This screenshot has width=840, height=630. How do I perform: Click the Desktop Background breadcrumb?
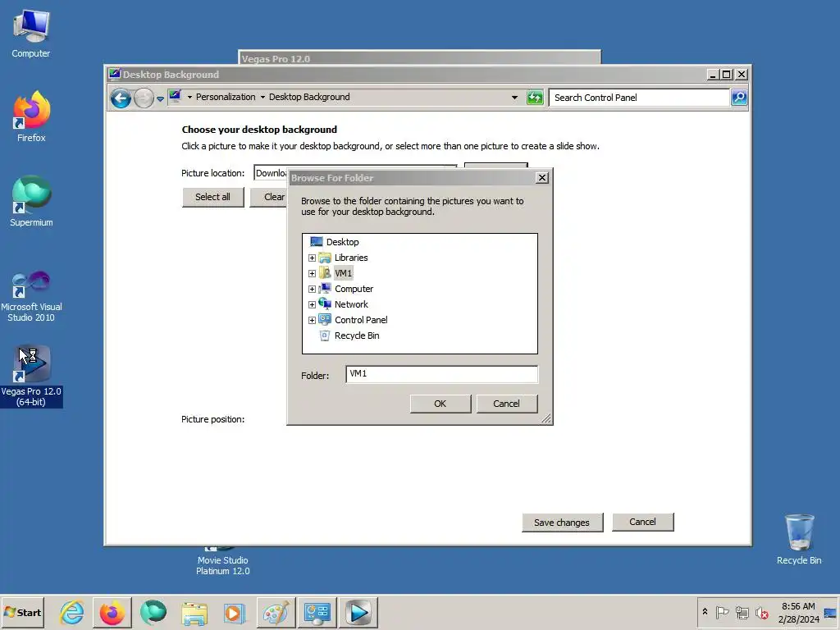(x=309, y=97)
